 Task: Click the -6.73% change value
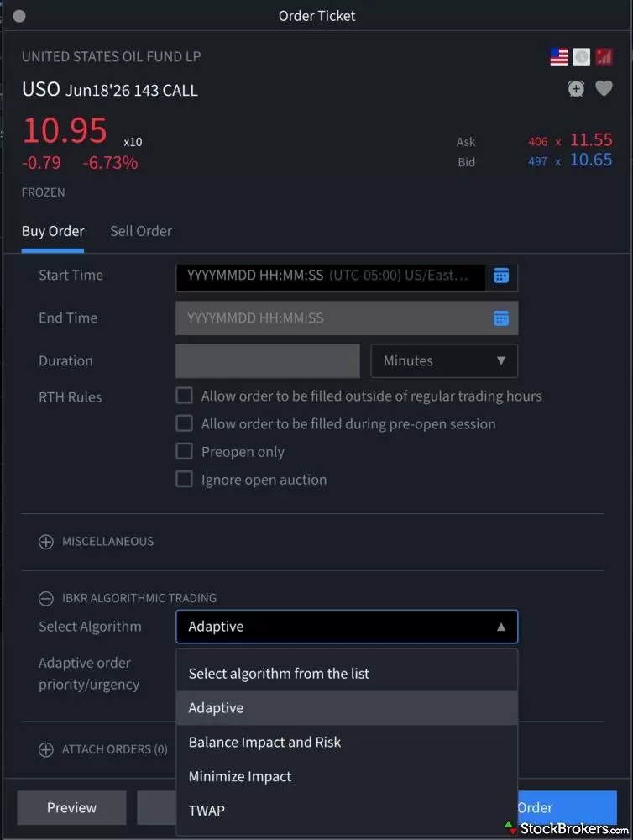coord(110,162)
